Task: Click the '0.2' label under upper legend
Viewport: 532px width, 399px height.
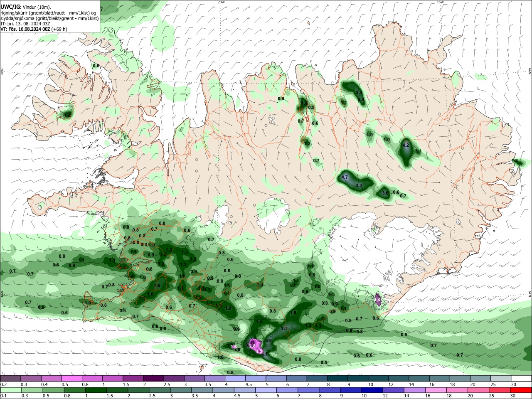Action: click(x=3, y=384)
